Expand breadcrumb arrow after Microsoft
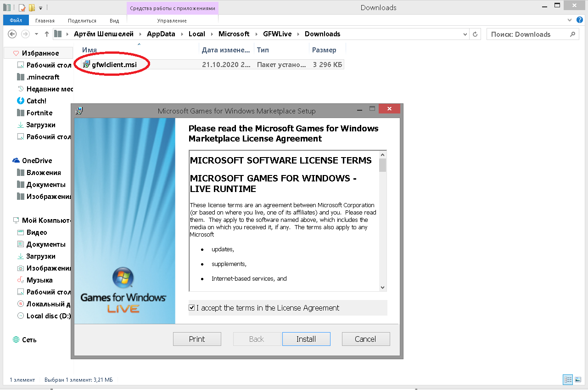 [x=256, y=34]
